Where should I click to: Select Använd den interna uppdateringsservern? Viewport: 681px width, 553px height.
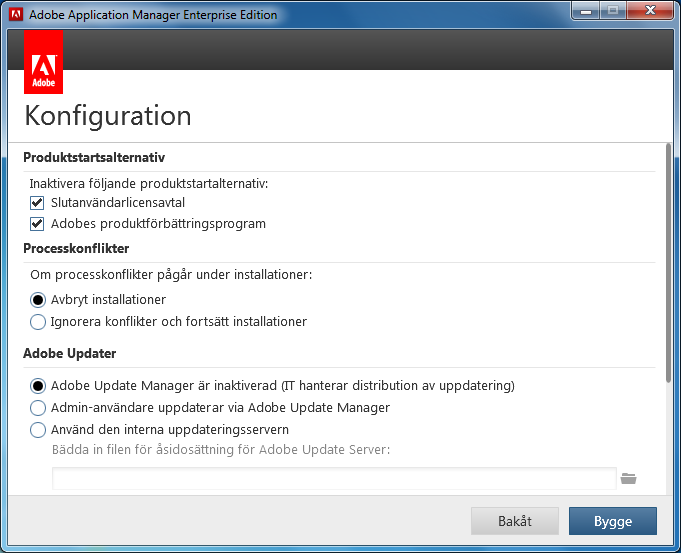point(38,430)
